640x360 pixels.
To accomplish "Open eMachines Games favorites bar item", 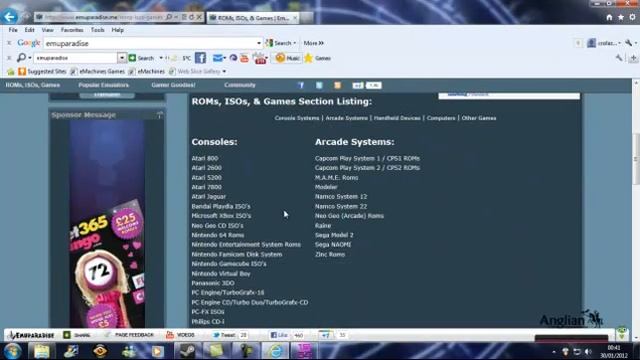I will pyautogui.click(x=98, y=71).
